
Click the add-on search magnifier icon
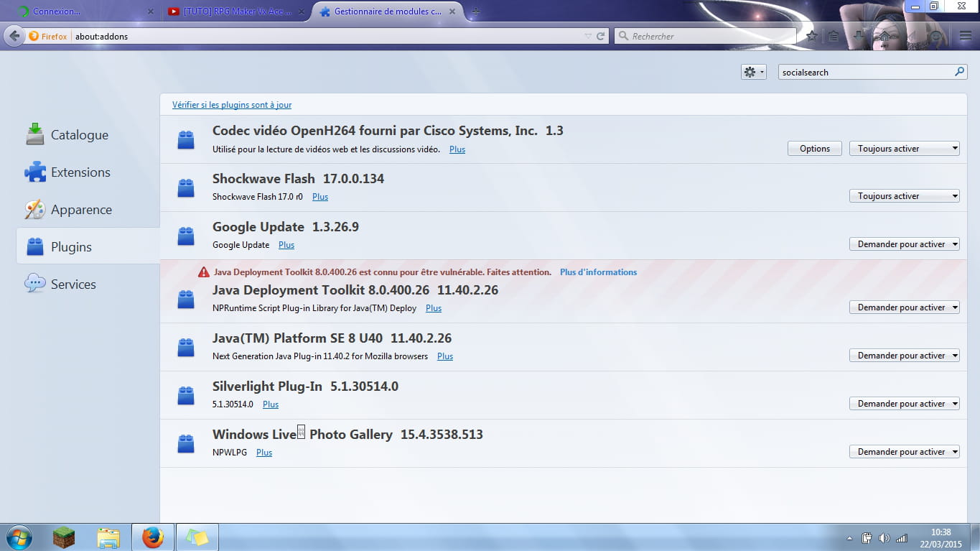(x=959, y=72)
